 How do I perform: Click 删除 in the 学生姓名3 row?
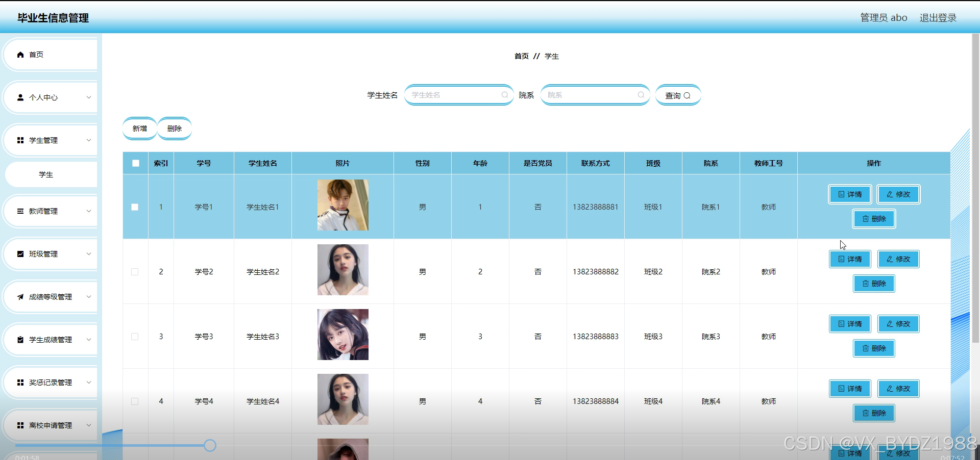874,348
